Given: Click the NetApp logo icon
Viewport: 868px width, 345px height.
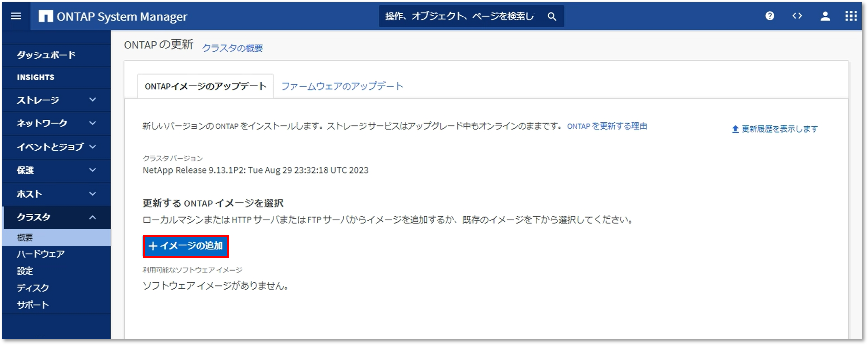Looking at the screenshot, I should pos(46,16).
